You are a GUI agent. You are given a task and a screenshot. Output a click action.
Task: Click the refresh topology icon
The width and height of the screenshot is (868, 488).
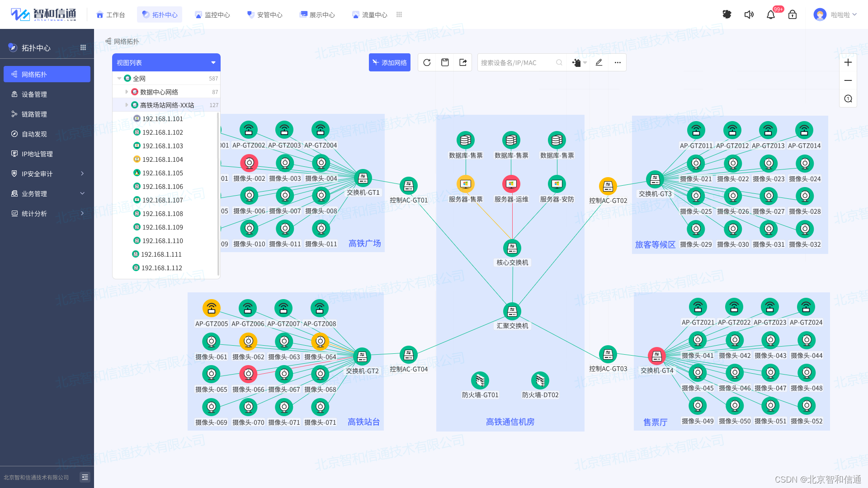pos(427,62)
